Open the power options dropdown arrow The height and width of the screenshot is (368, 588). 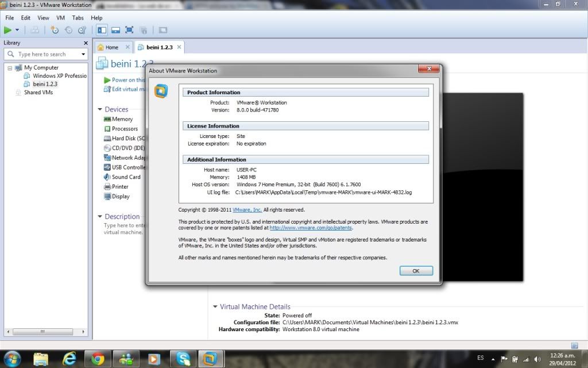pos(17,30)
